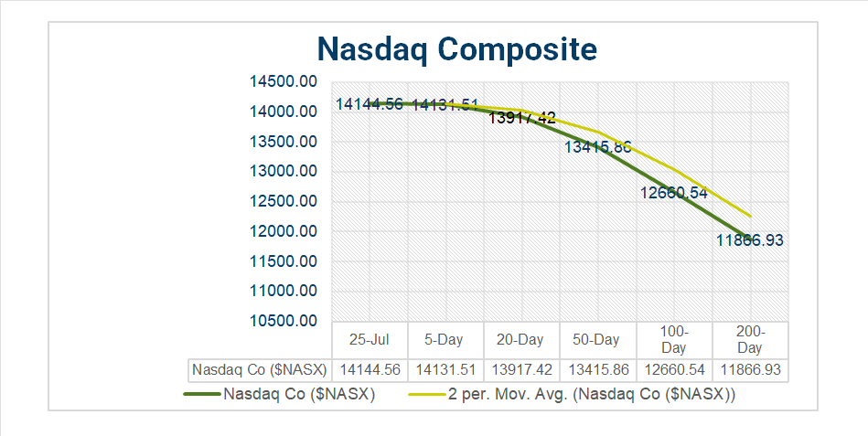Click the yellow moving average legend marker

click(x=428, y=395)
